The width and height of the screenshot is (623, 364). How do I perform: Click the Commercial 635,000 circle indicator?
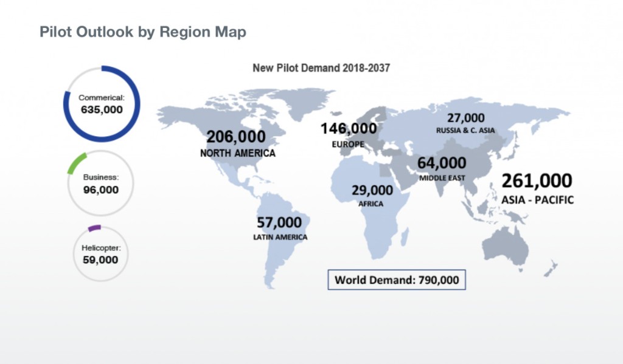(102, 104)
